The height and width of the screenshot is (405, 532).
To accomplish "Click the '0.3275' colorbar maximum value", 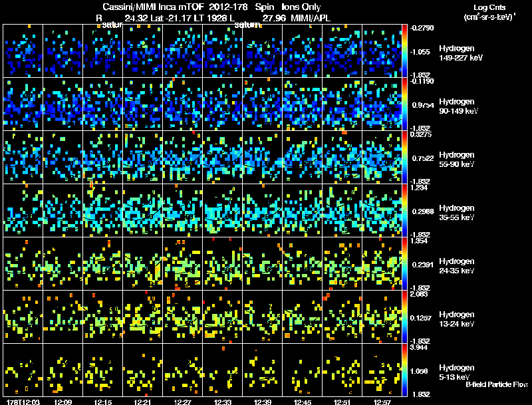I will tap(421, 134).
